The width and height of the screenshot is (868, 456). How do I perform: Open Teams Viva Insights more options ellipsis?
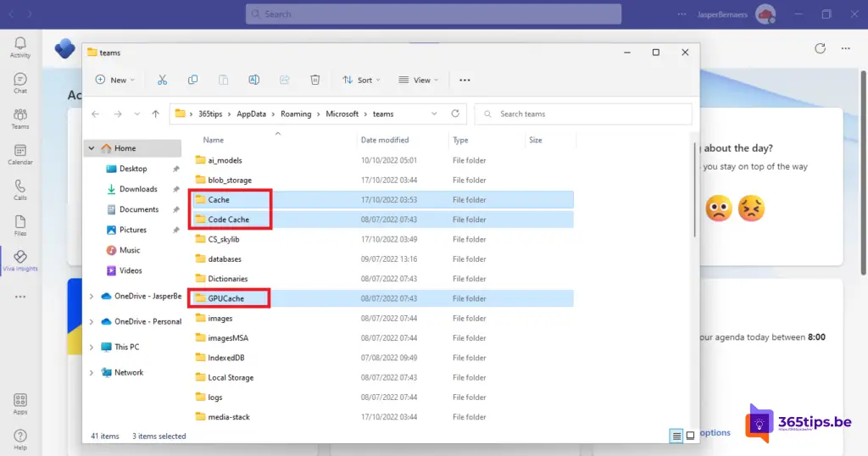click(x=846, y=48)
